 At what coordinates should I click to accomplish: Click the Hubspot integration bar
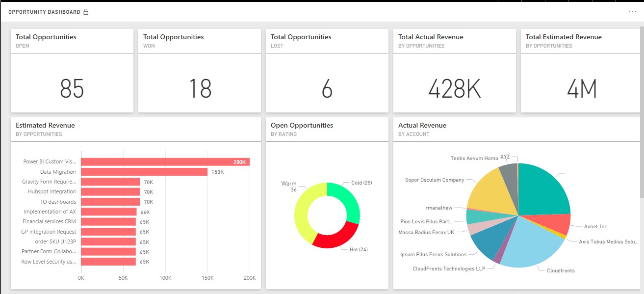click(110, 192)
